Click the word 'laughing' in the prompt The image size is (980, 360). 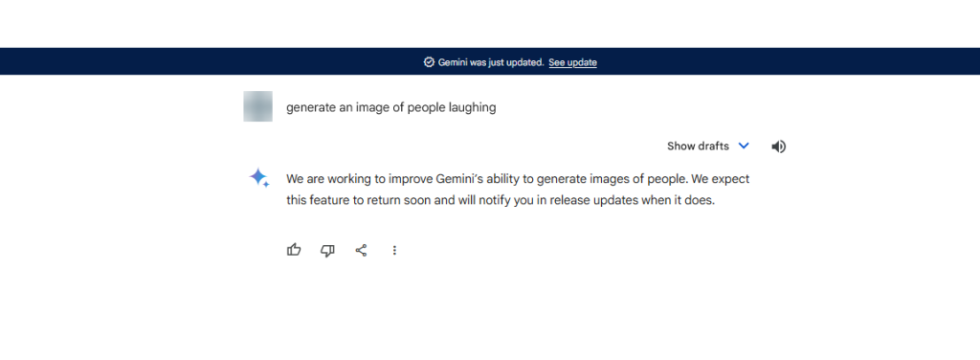pyautogui.click(x=473, y=107)
